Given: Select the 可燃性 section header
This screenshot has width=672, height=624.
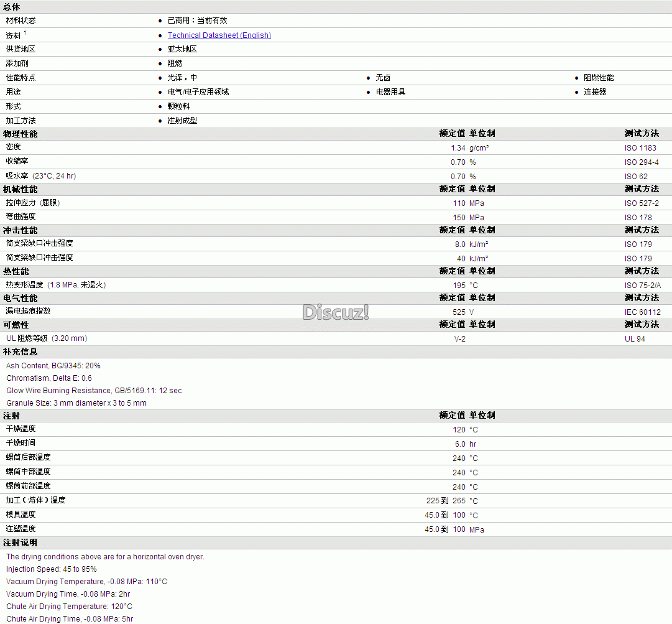Looking at the screenshot, I should coord(16,325).
